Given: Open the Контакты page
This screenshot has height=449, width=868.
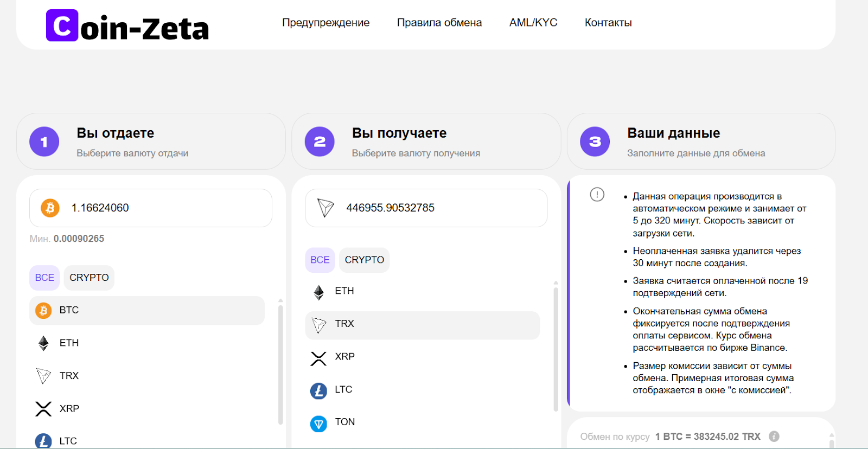Looking at the screenshot, I should coord(608,23).
